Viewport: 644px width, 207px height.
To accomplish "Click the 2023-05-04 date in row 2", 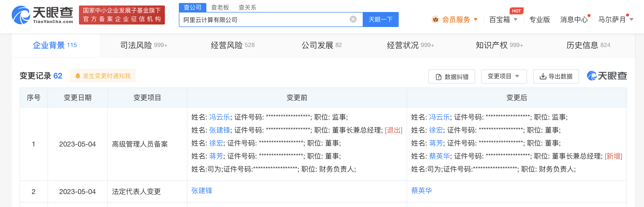I will 77,192.
